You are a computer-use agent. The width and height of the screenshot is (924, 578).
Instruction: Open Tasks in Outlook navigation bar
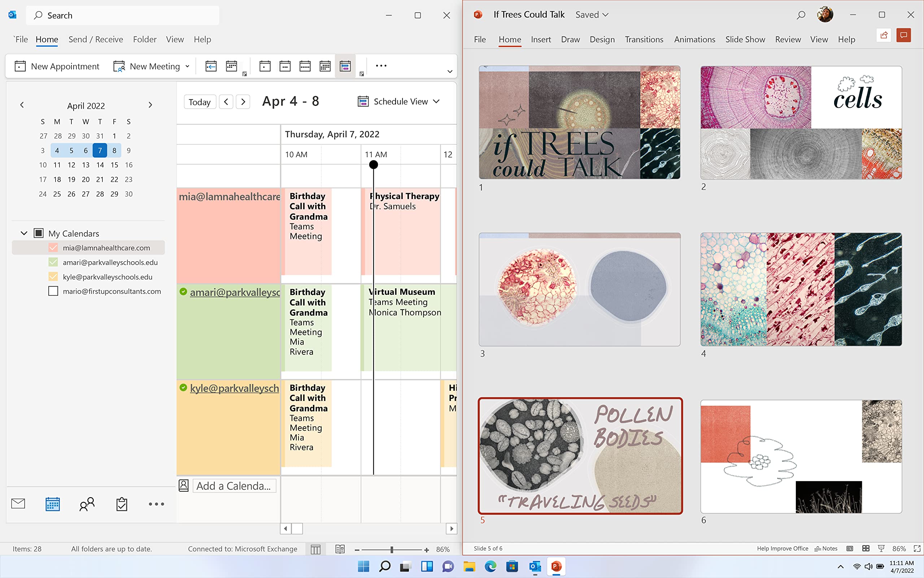pyautogui.click(x=121, y=504)
